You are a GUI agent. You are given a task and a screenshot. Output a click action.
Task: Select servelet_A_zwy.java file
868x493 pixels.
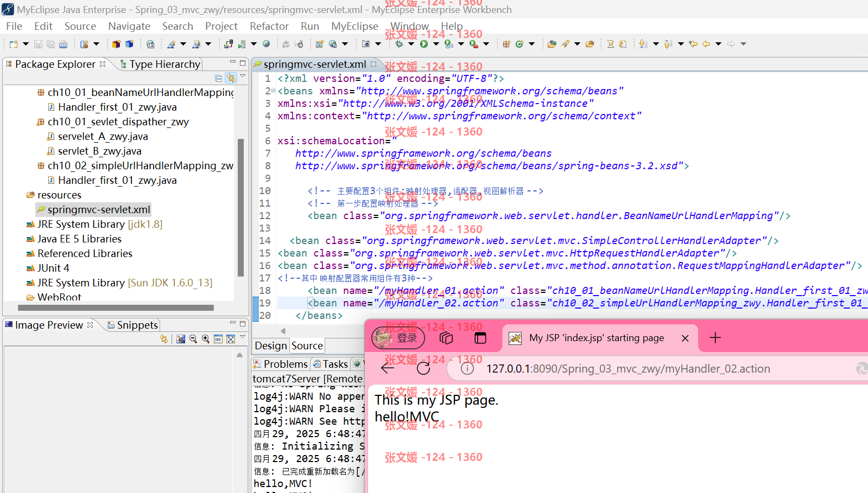tap(98, 136)
